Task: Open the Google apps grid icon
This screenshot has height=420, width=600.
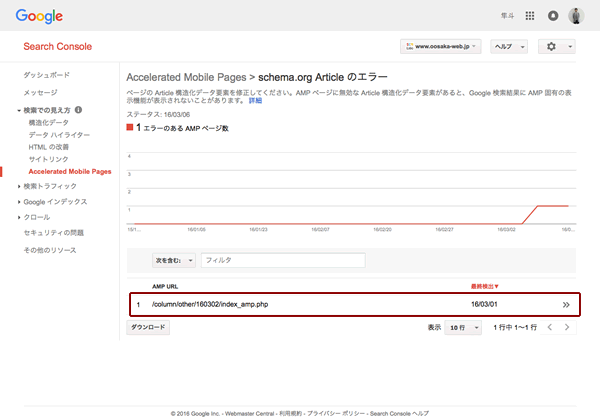Action: tap(530, 16)
